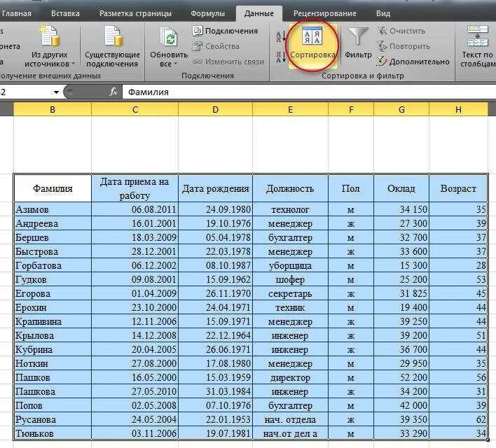Click the директор position cell
496x448 pixels.
pyautogui.click(x=291, y=377)
